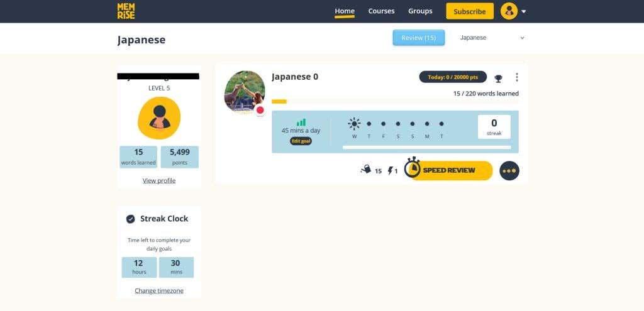Go to the Courses tab

(381, 11)
